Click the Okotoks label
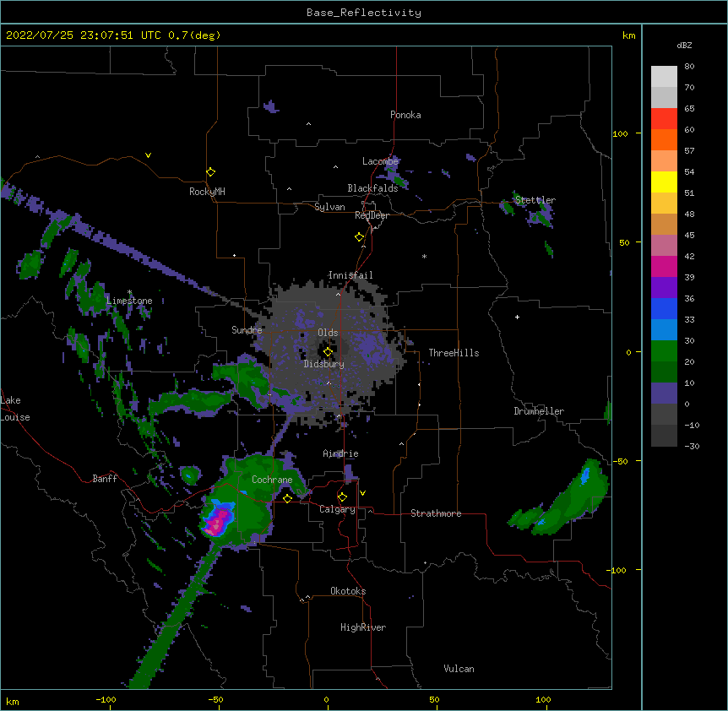Viewport: 728px width, 711px height. [348, 591]
